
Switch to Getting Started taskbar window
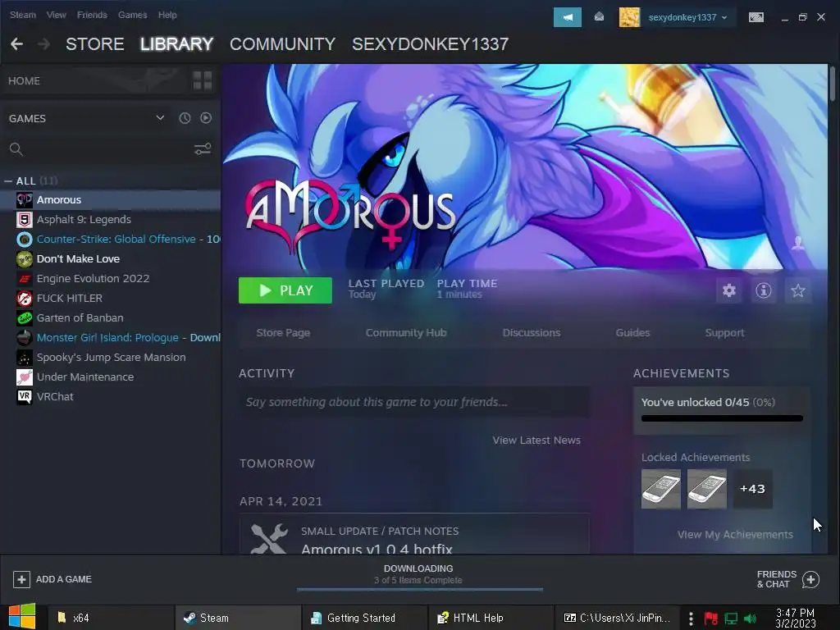pyautogui.click(x=364, y=618)
